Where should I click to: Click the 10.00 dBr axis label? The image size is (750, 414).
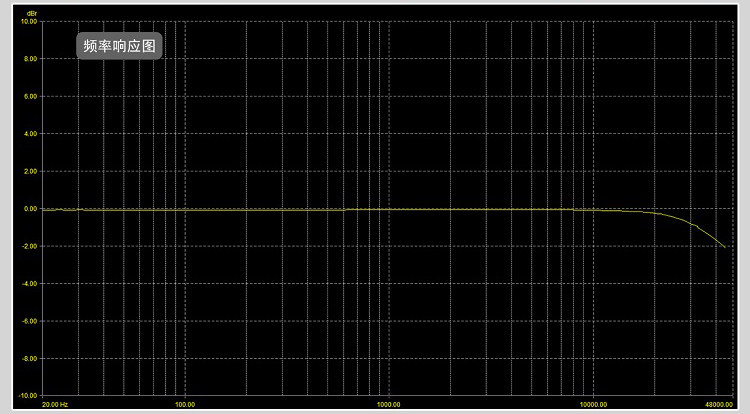pyautogui.click(x=29, y=22)
